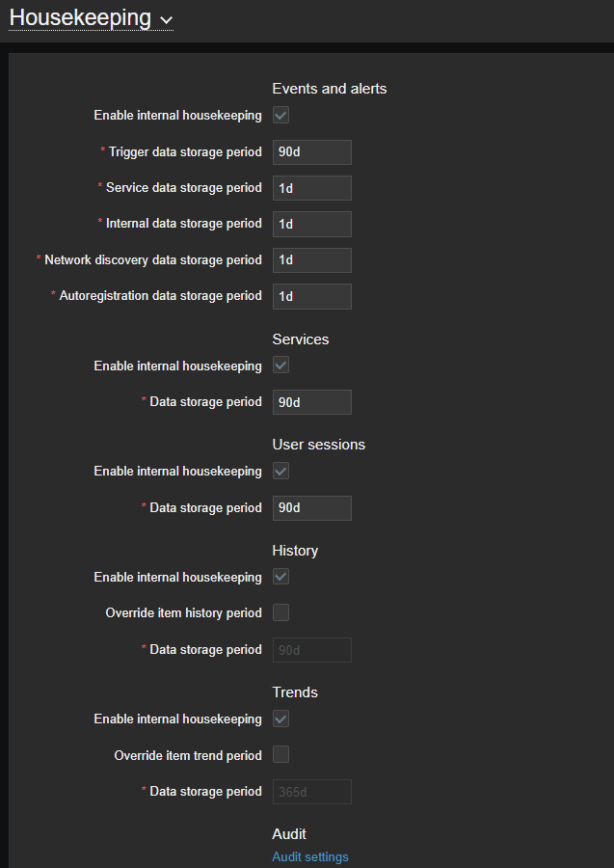Image resolution: width=614 pixels, height=868 pixels.
Task: Click Autoregistration data storage period field
Action: pyautogui.click(x=311, y=296)
